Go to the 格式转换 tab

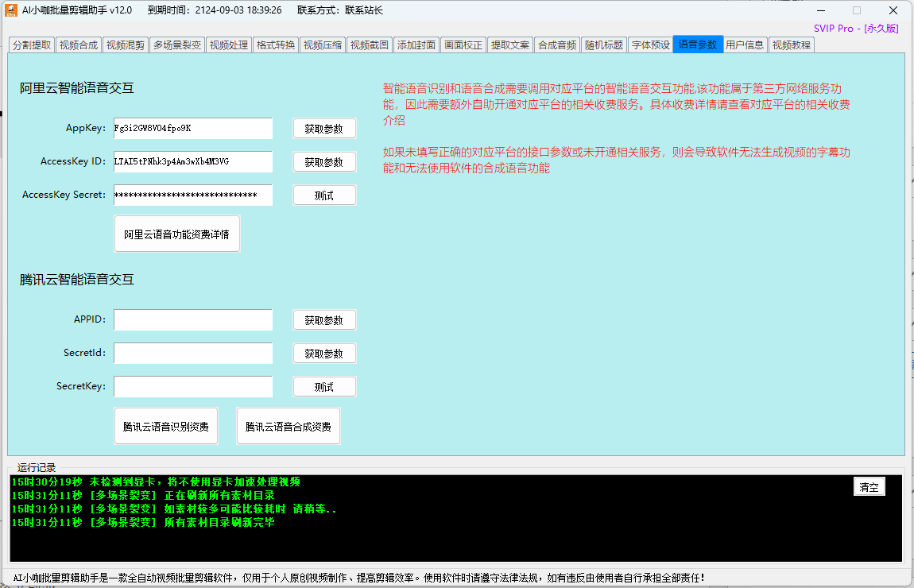(276, 45)
